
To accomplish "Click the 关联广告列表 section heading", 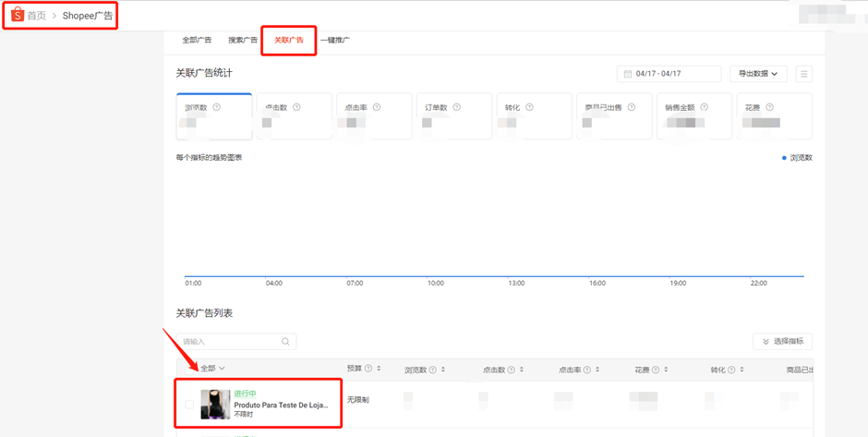I will (x=204, y=313).
